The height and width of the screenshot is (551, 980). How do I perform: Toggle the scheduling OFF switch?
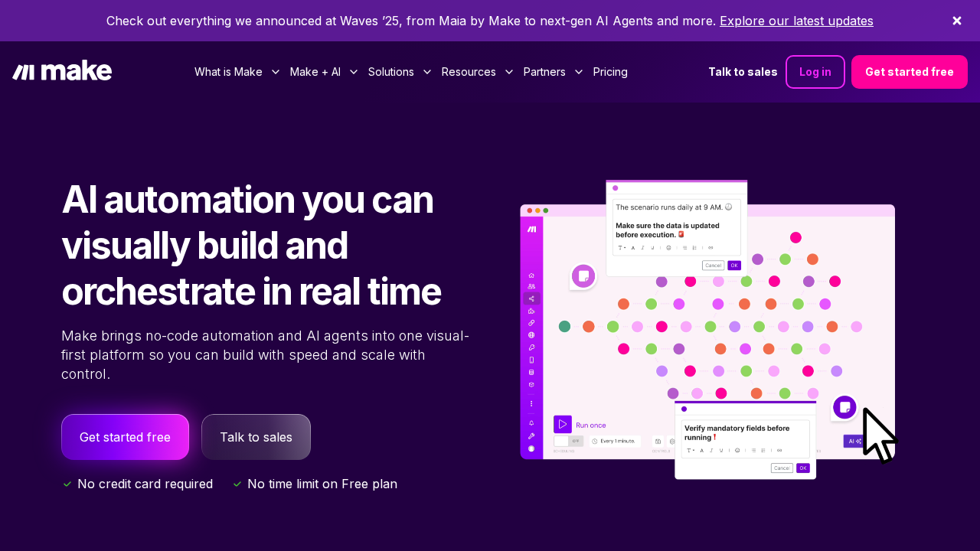(568, 441)
